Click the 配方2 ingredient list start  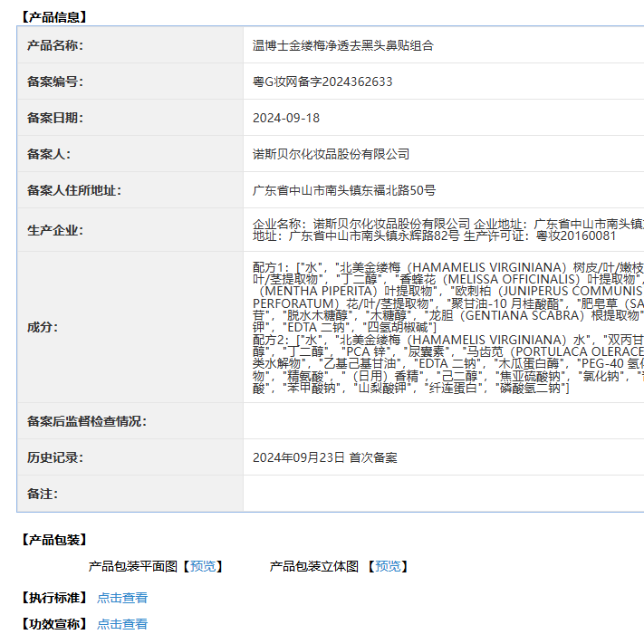pyautogui.click(x=269, y=340)
